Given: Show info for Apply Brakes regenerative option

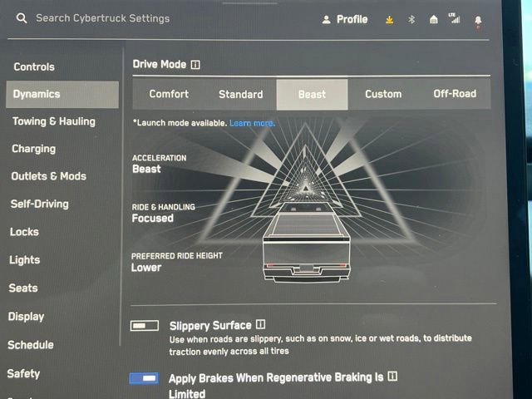Looking at the screenshot, I should click(392, 376).
